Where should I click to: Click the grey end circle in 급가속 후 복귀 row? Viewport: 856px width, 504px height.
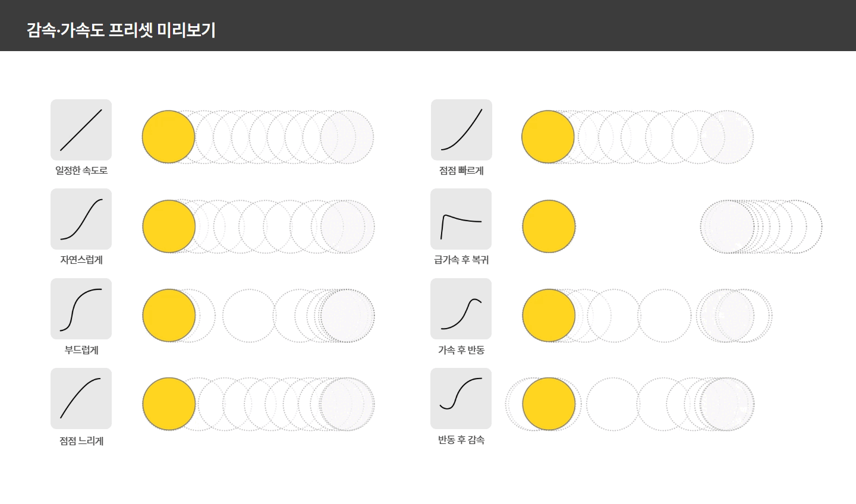727,226
